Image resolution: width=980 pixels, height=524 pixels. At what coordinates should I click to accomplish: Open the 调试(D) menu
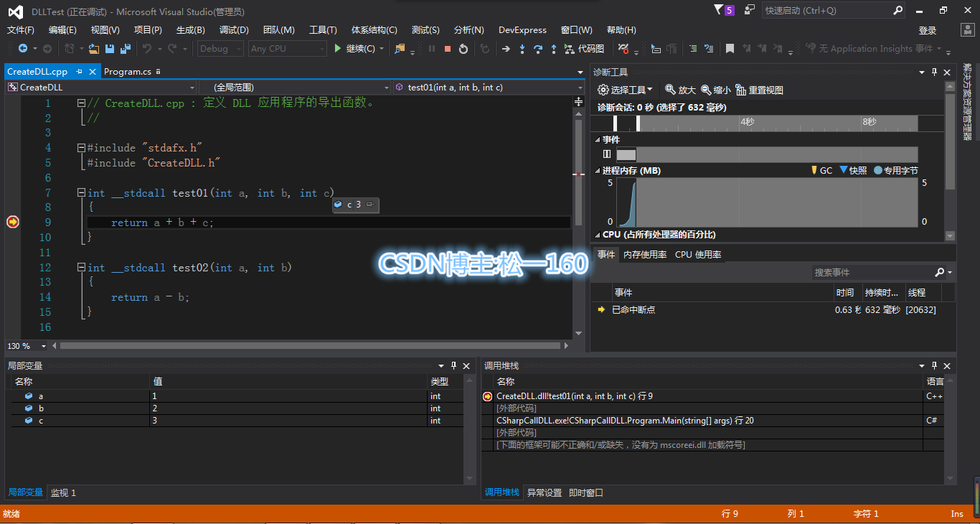tap(234, 30)
